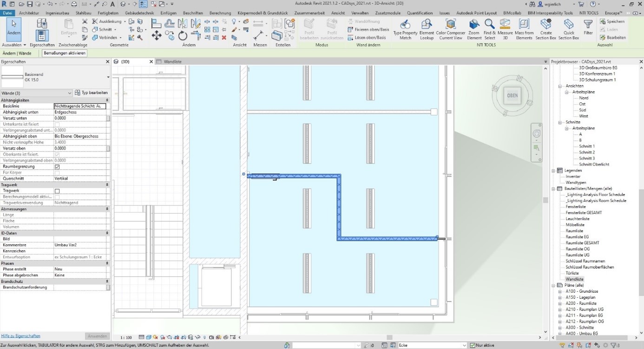Open the Wände (3) filter dropdown
The width and height of the screenshot is (644, 349).
[x=36, y=93]
